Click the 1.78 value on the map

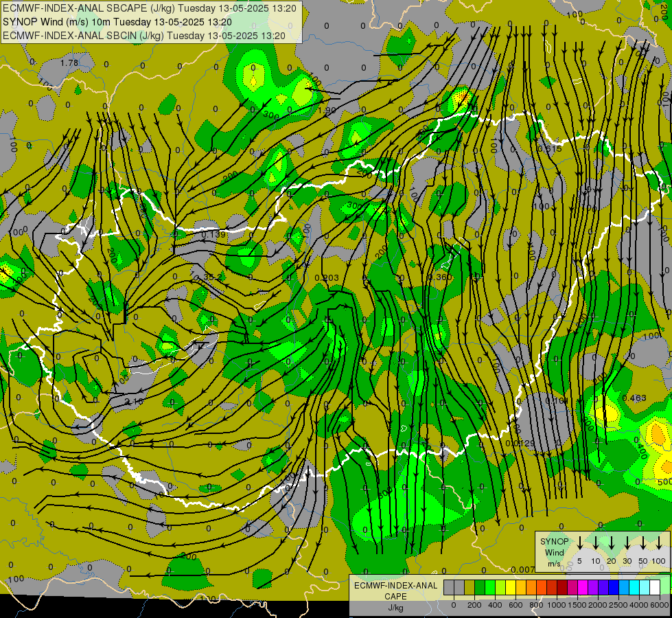click(69, 63)
